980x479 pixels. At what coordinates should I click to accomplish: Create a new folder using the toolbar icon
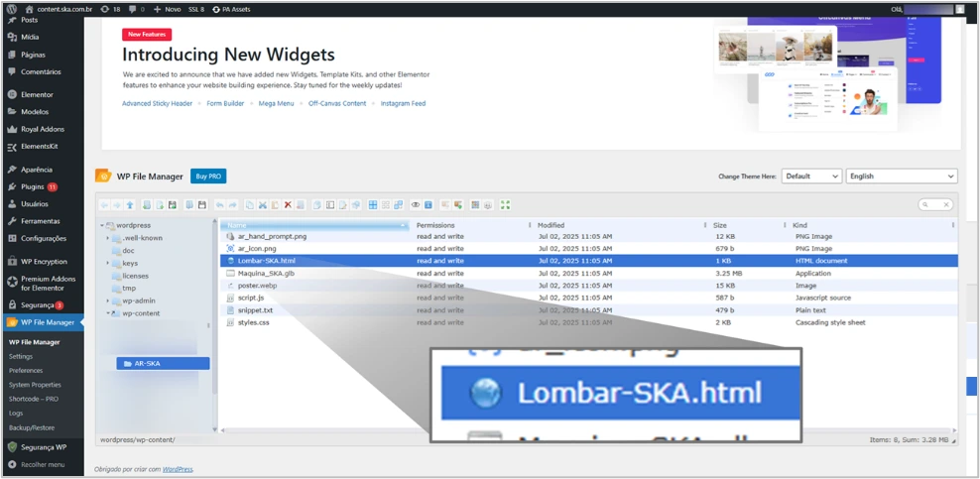(x=147, y=205)
